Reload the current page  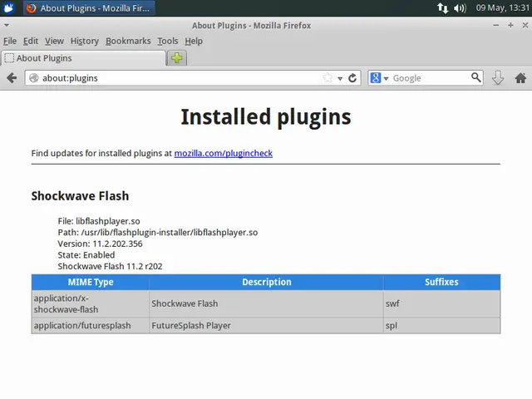352,78
